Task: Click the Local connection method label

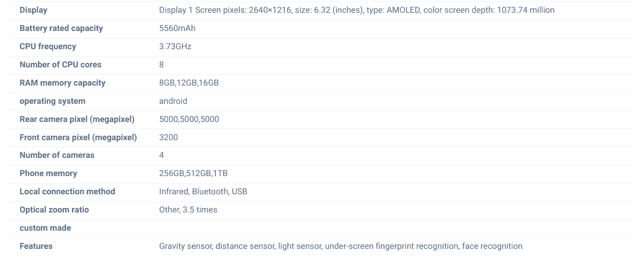Action: (67, 191)
